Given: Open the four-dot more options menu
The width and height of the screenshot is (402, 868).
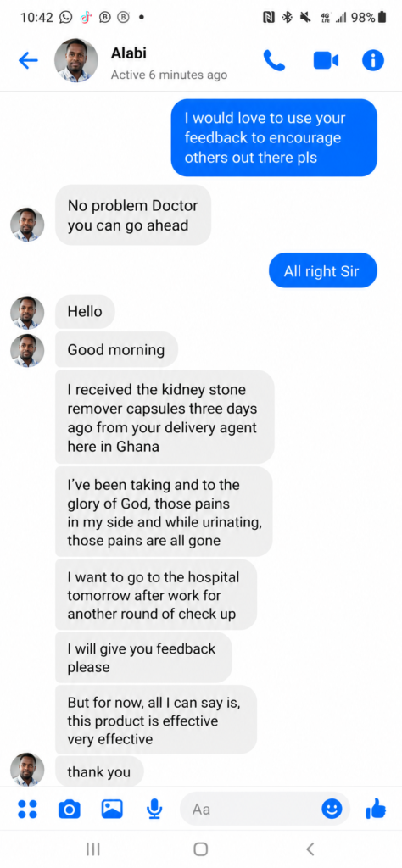Looking at the screenshot, I should (x=27, y=810).
